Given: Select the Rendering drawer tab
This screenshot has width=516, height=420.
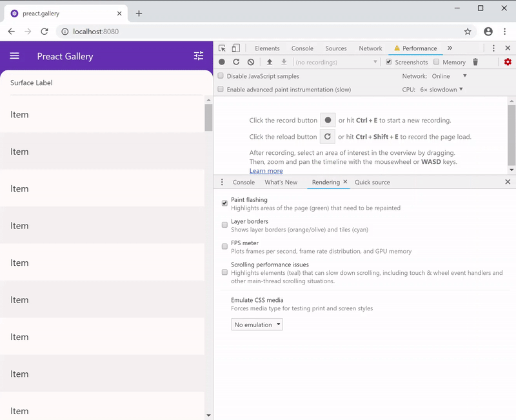Looking at the screenshot, I should click(x=326, y=182).
